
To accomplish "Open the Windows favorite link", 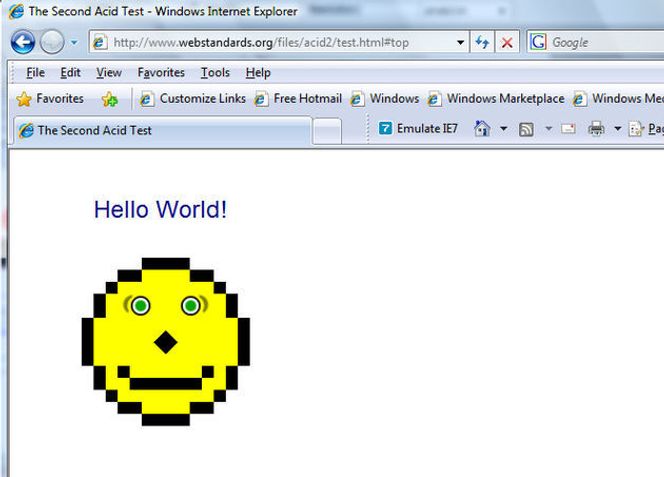I will (385, 99).
